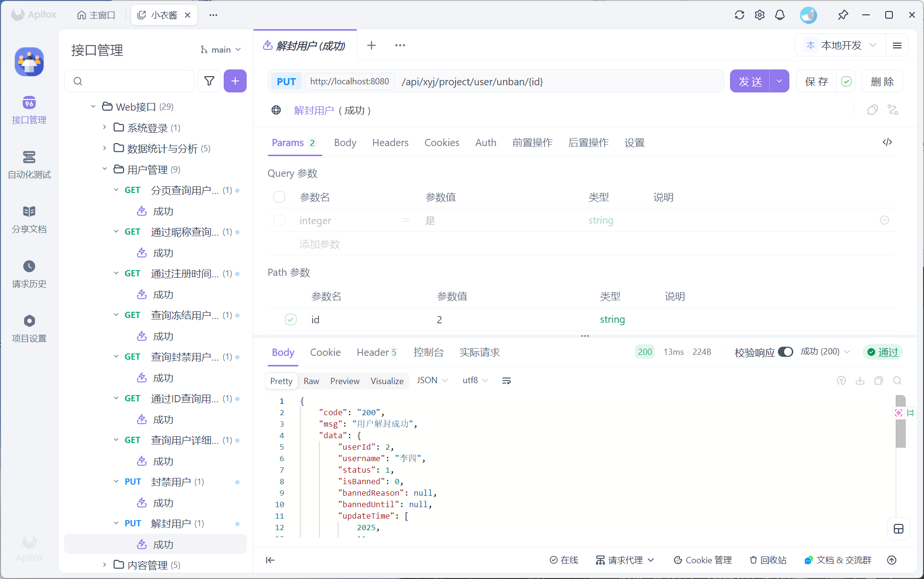Screen dimensions: 924x579
Task: Click the 发送 send button
Action: 750,81
